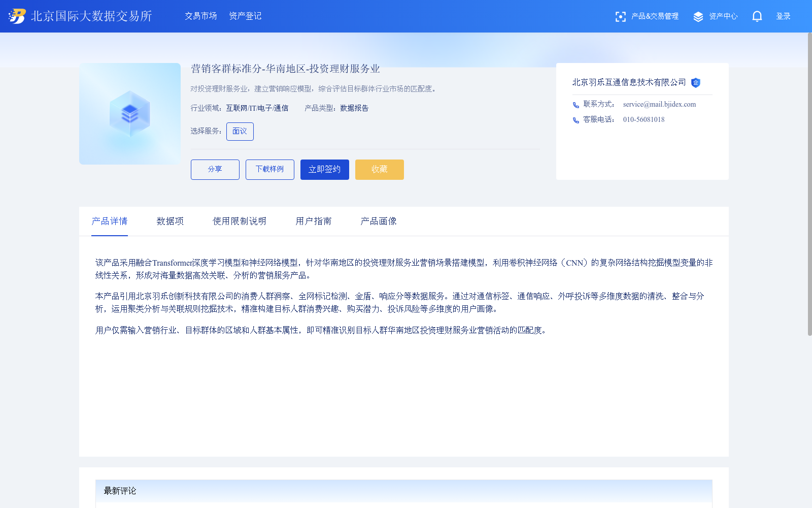Click phone number 010-56081018
812x508 pixels.
point(644,120)
